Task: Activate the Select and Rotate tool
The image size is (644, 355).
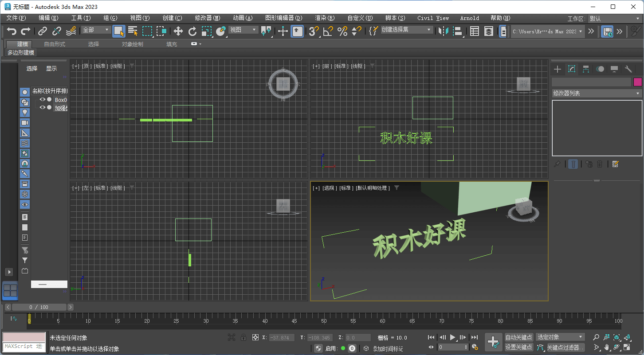Action: [192, 31]
